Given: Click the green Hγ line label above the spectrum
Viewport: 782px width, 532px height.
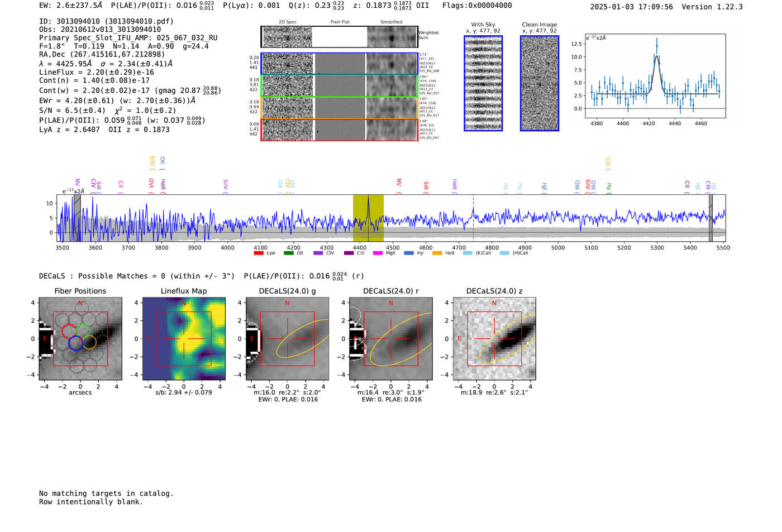Looking at the screenshot, I should point(609,188).
